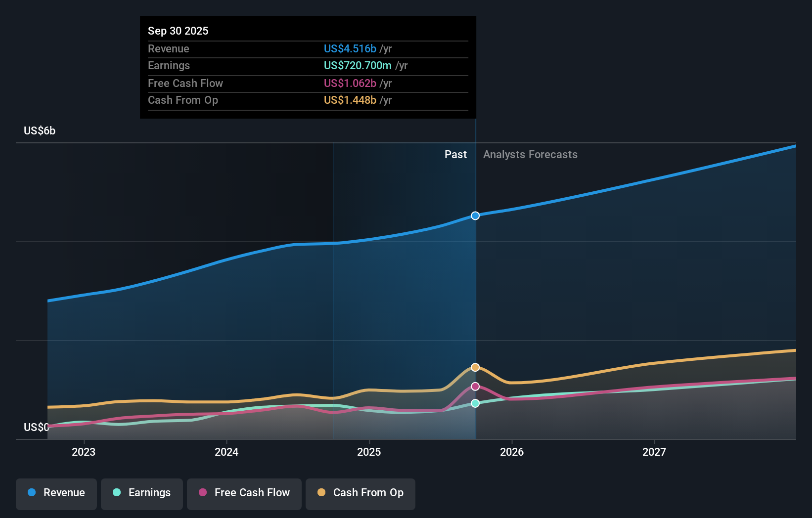Open the Past section of the chart
This screenshot has width=812, height=518.
click(x=455, y=154)
